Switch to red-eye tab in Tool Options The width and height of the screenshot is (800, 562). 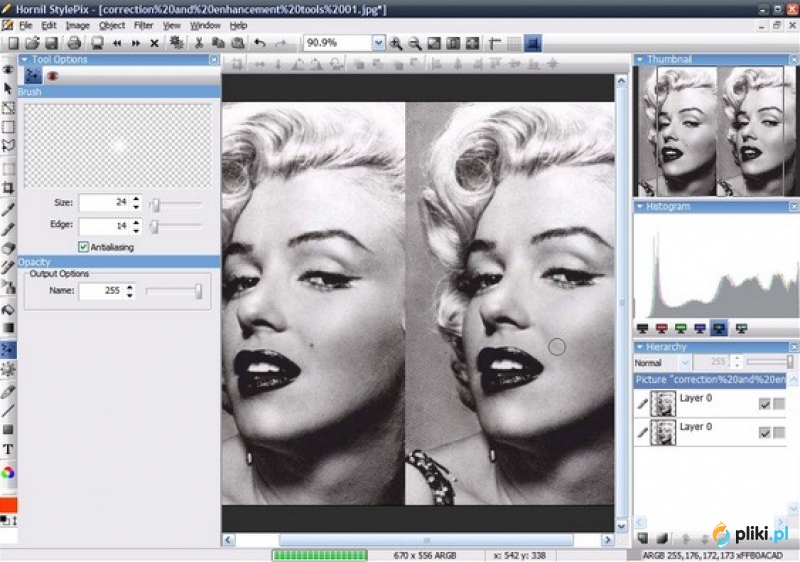(52, 76)
